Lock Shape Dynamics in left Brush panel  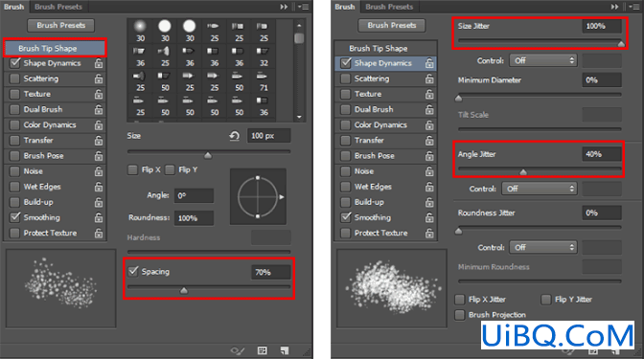99,63
